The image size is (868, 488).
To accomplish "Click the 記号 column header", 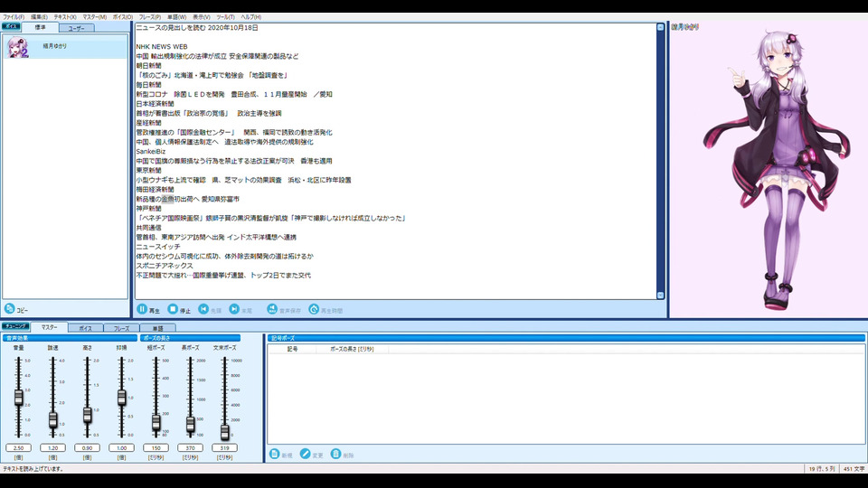I will (292, 349).
